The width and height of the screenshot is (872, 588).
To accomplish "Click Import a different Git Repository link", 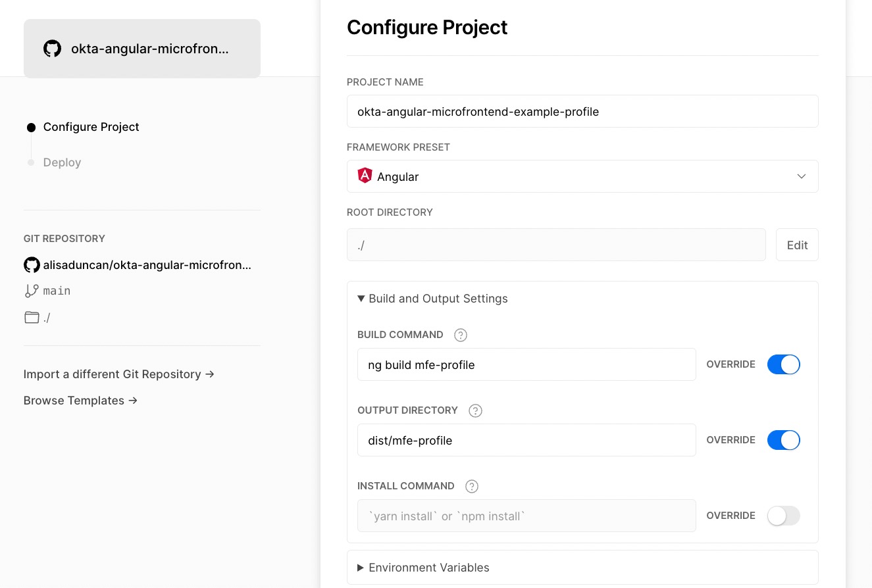I will point(119,374).
